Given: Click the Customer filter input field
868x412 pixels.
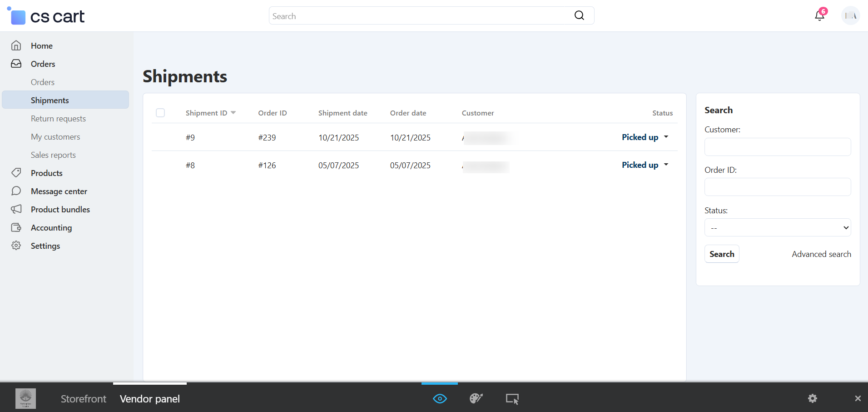Looking at the screenshot, I should point(777,147).
